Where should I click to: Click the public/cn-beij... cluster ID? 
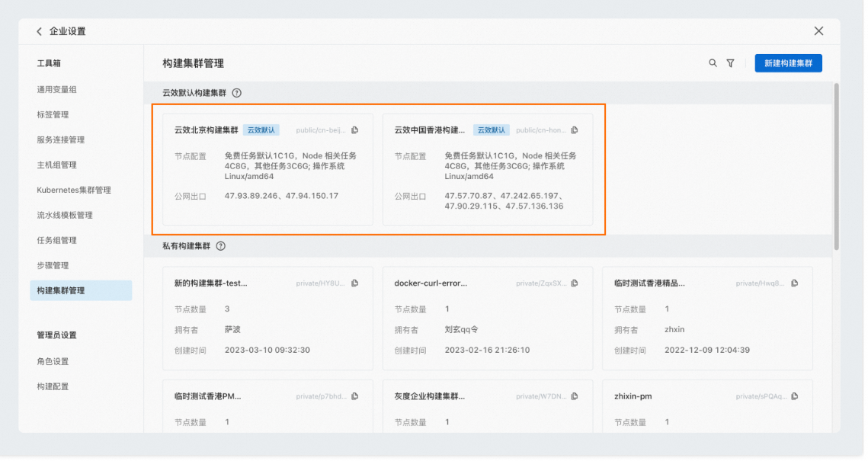(322, 130)
